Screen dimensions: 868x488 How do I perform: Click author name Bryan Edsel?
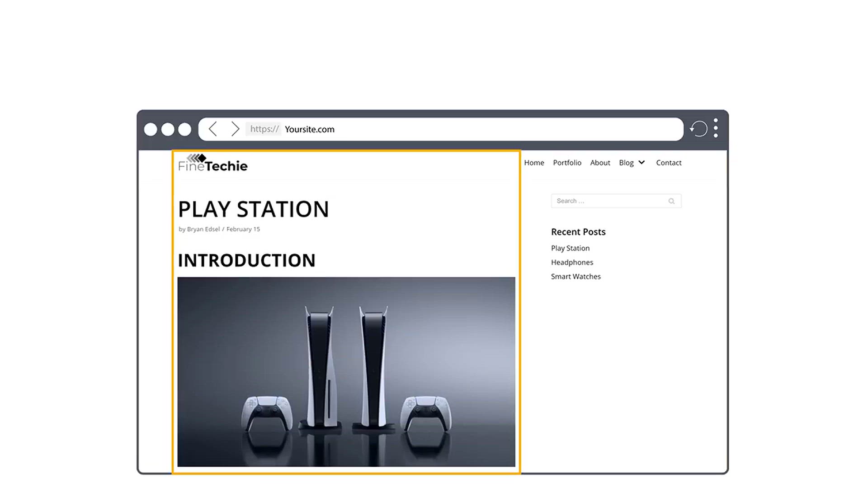tap(203, 229)
